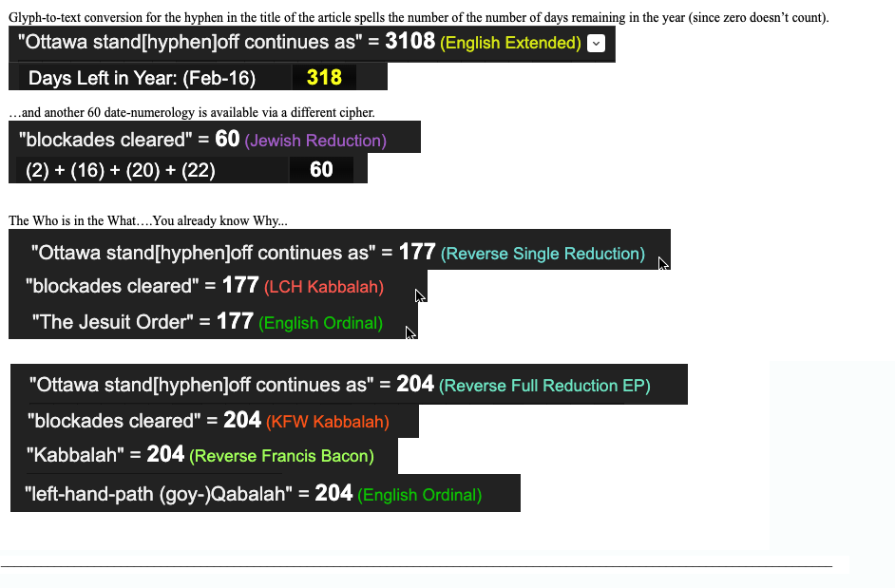Image resolution: width=895 pixels, height=588 pixels.
Task: Click the yellow "(English Extended)" cipher label
Action: (x=511, y=43)
